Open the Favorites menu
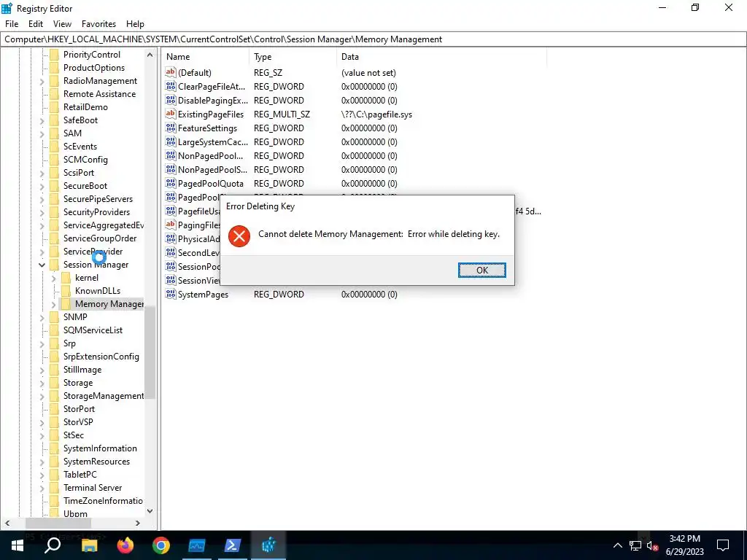Viewport: 747px width, 560px height. pos(98,24)
